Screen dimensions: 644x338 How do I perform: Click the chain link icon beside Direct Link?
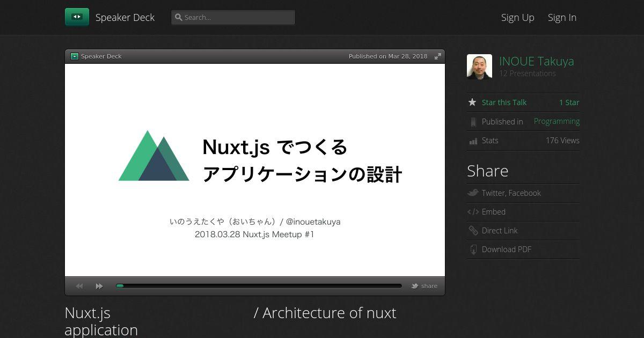click(473, 231)
